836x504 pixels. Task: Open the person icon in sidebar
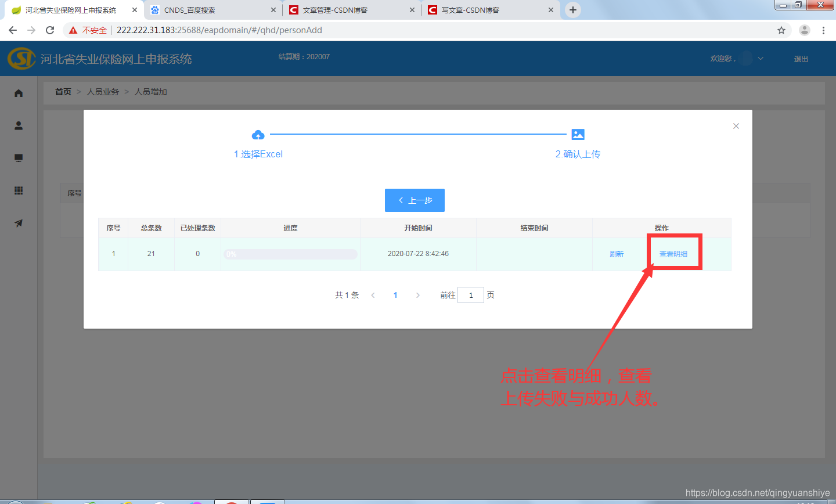[x=19, y=125]
